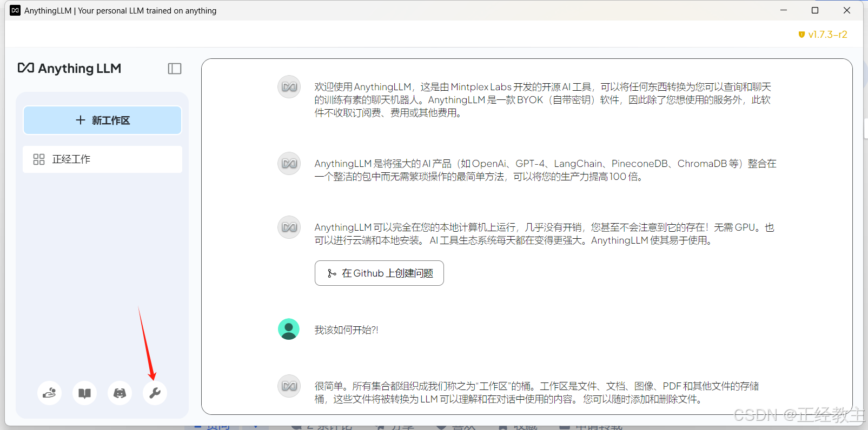Open the documentation book icon
The height and width of the screenshot is (430, 868).
pyautogui.click(x=84, y=393)
